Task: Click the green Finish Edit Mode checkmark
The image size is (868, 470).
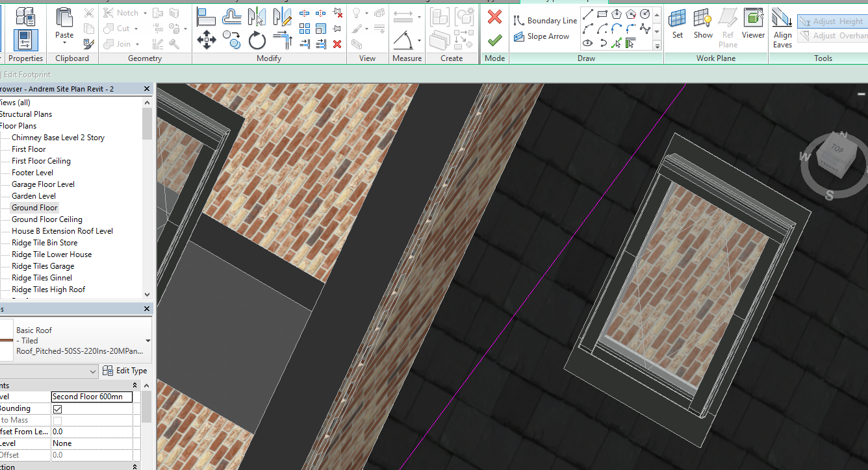Action: click(494, 40)
